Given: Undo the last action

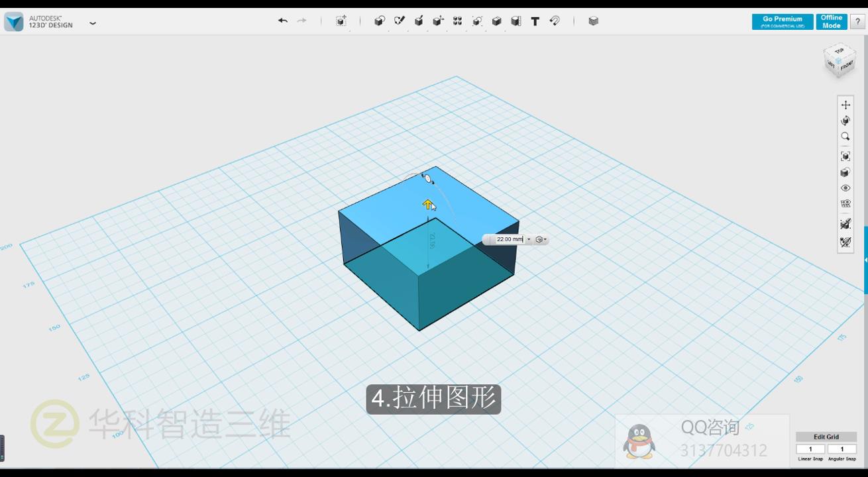Looking at the screenshot, I should pyautogui.click(x=283, y=21).
